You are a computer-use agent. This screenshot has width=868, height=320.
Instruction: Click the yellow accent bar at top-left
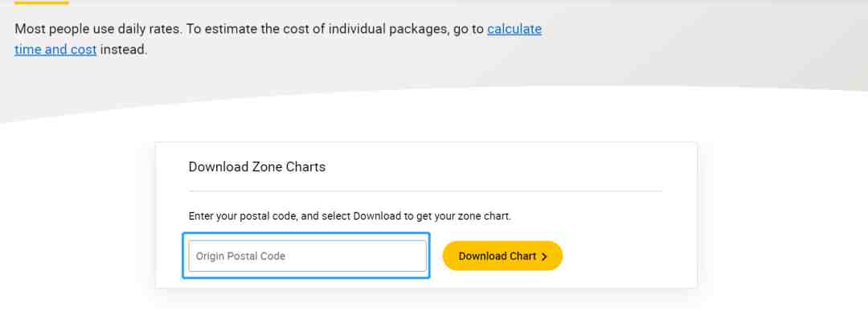tap(42, 2)
